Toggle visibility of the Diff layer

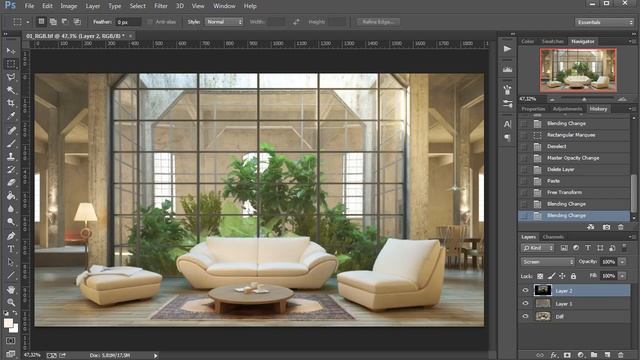pos(525,316)
